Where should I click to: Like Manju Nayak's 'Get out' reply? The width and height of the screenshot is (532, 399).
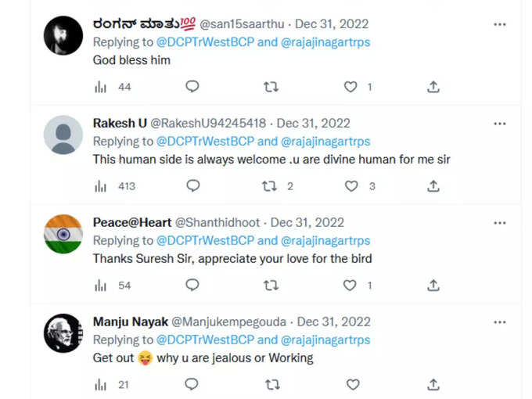[353, 384]
